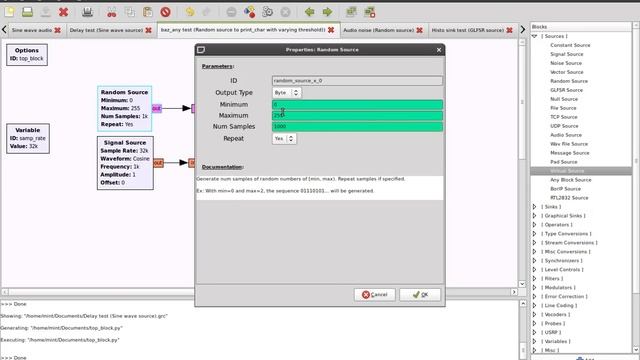Click the gray errors minus icon

click(231, 12)
